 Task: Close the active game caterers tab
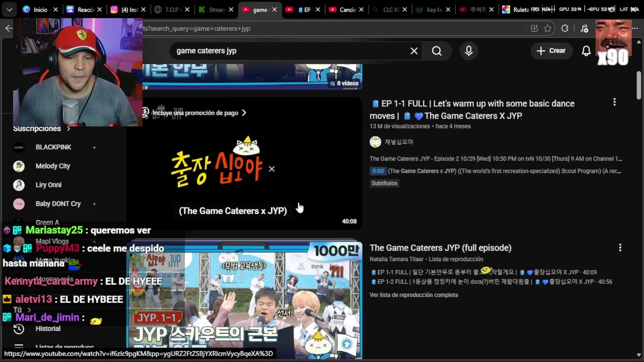tap(275, 10)
